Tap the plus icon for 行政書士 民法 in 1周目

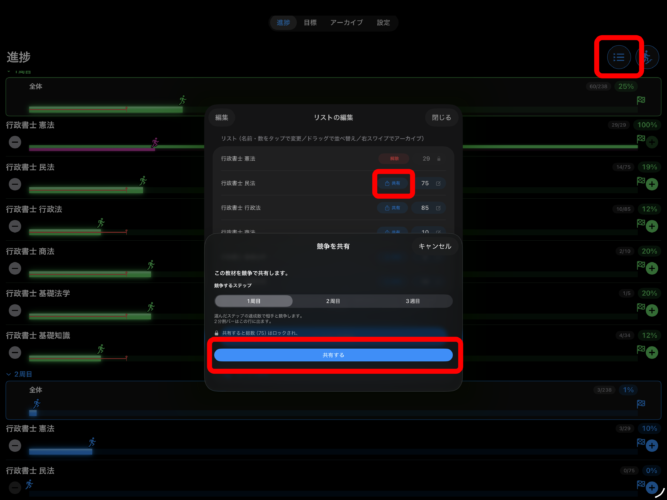(652, 184)
